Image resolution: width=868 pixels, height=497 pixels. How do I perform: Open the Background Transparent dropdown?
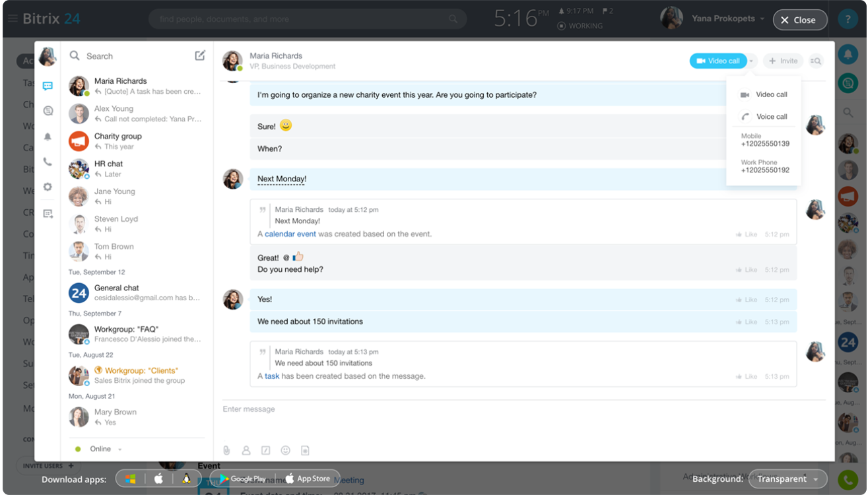click(787, 479)
